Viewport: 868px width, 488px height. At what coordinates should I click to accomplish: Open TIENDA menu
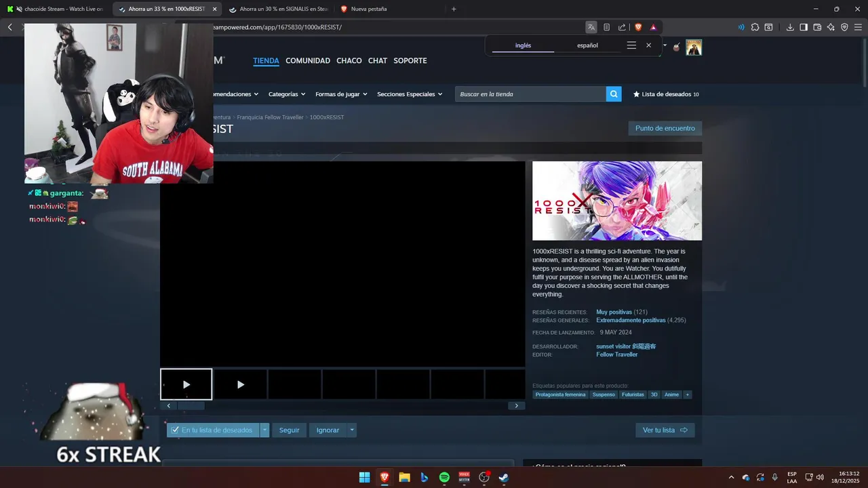[x=266, y=60]
